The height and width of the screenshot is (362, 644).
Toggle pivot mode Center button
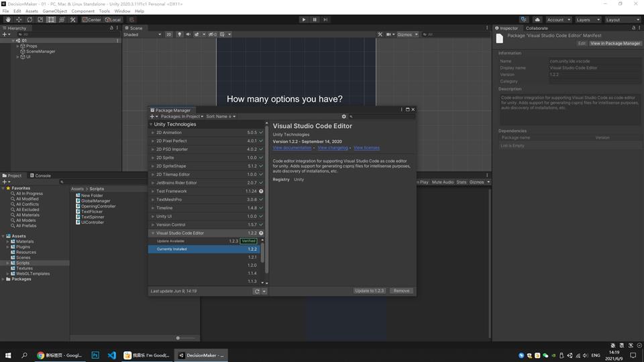coord(92,19)
